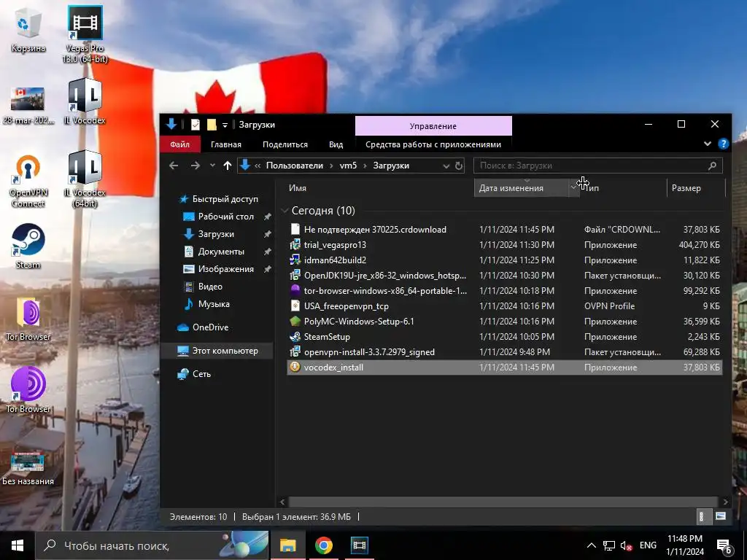The height and width of the screenshot is (560, 747).
Task: Launch IL Vocodex (64bit) desktop shortcut
Action: click(x=85, y=179)
